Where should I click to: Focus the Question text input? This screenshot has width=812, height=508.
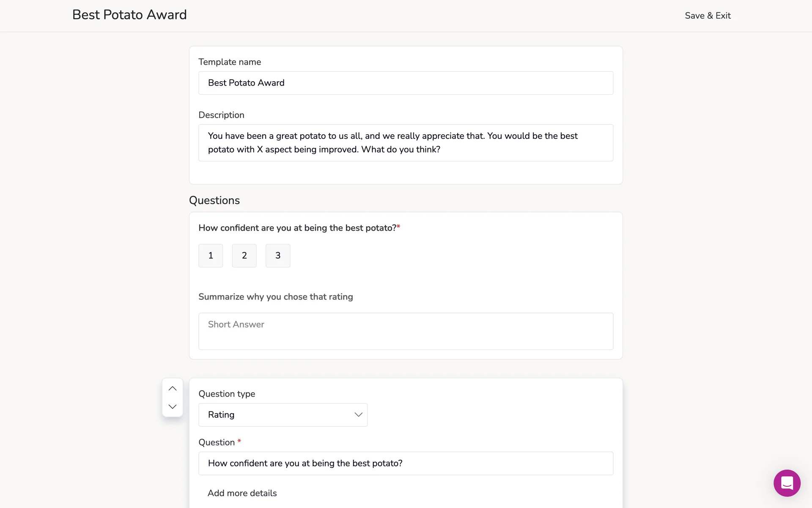point(406,464)
